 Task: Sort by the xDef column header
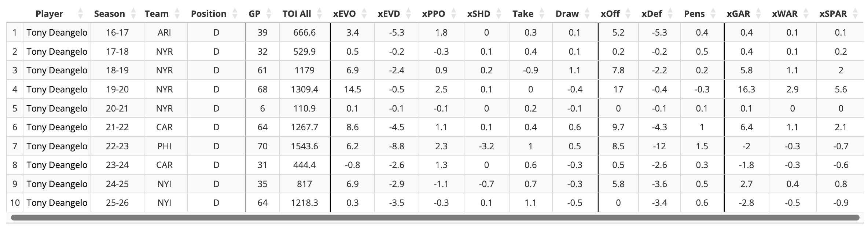pyautogui.click(x=652, y=14)
